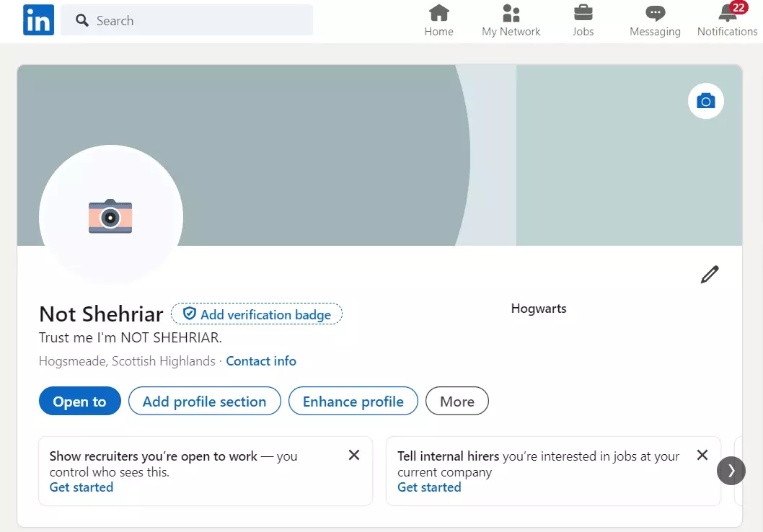Open the Jobs page
This screenshot has width=763, height=532.
click(x=583, y=21)
